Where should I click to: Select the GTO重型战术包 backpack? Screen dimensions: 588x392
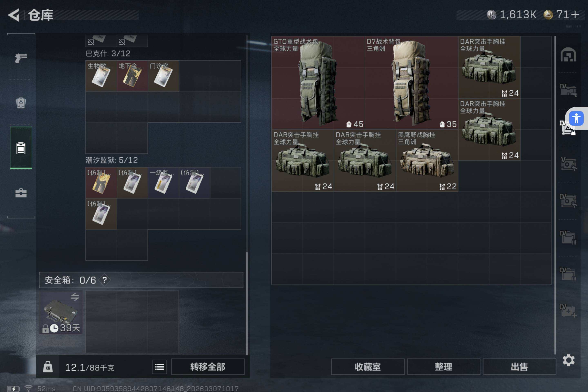pos(318,82)
